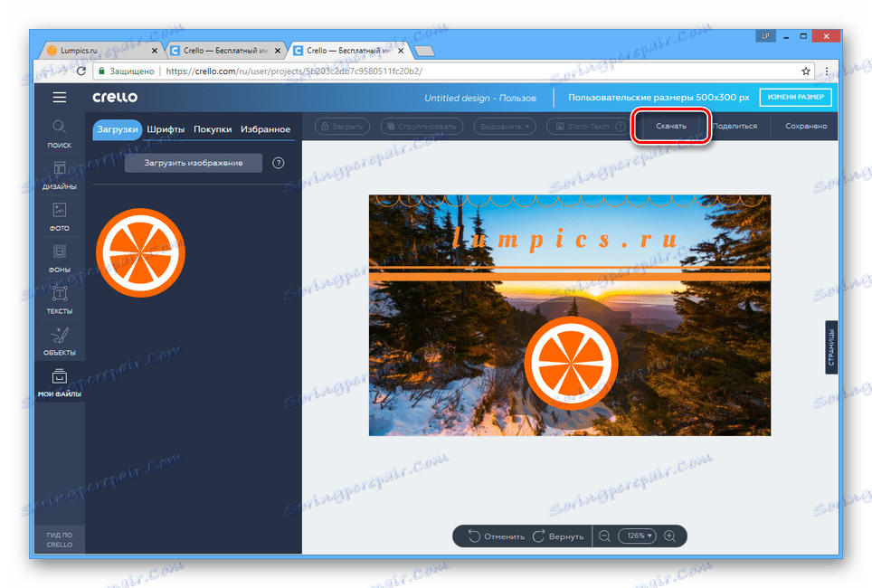Open the Поиск search sidebar icon
Image resolution: width=872 pixels, height=588 pixels.
click(x=60, y=134)
